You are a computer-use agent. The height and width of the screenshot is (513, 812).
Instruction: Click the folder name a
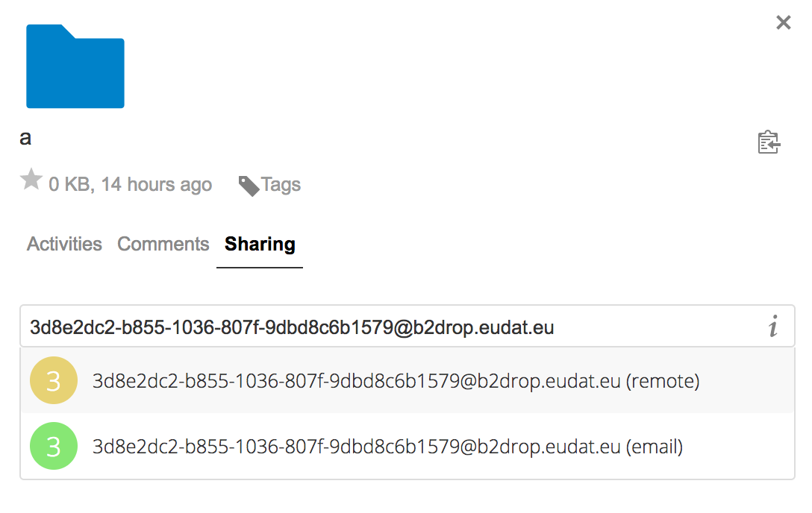click(x=25, y=138)
